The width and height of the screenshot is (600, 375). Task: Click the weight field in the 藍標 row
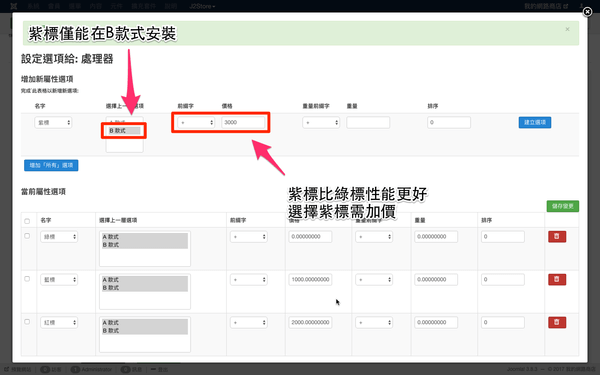(436, 279)
